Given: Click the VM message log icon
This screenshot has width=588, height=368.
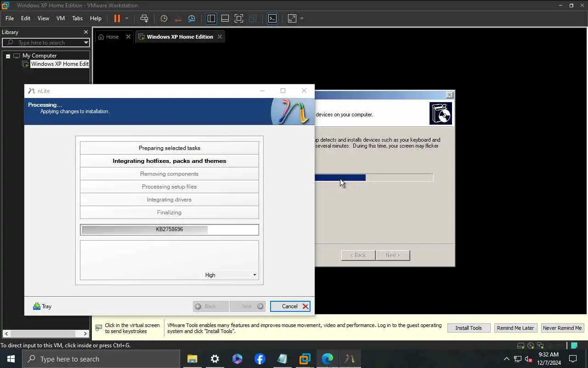Looking at the screenshot, I should [x=574, y=345].
